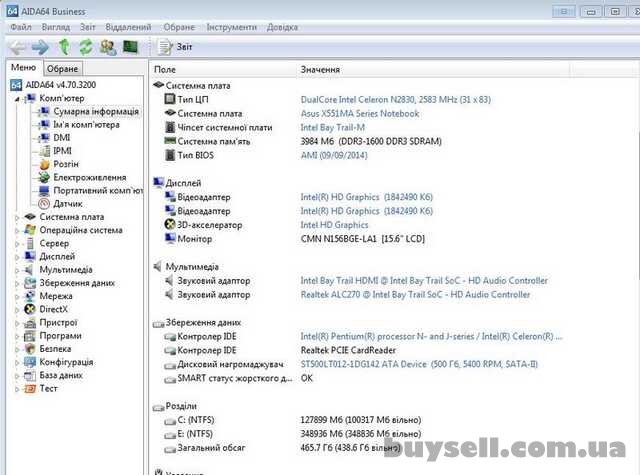This screenshot has width=640, height=475.
Task: Switch to the Обране tab in sidebar
Action: (62, 69)
